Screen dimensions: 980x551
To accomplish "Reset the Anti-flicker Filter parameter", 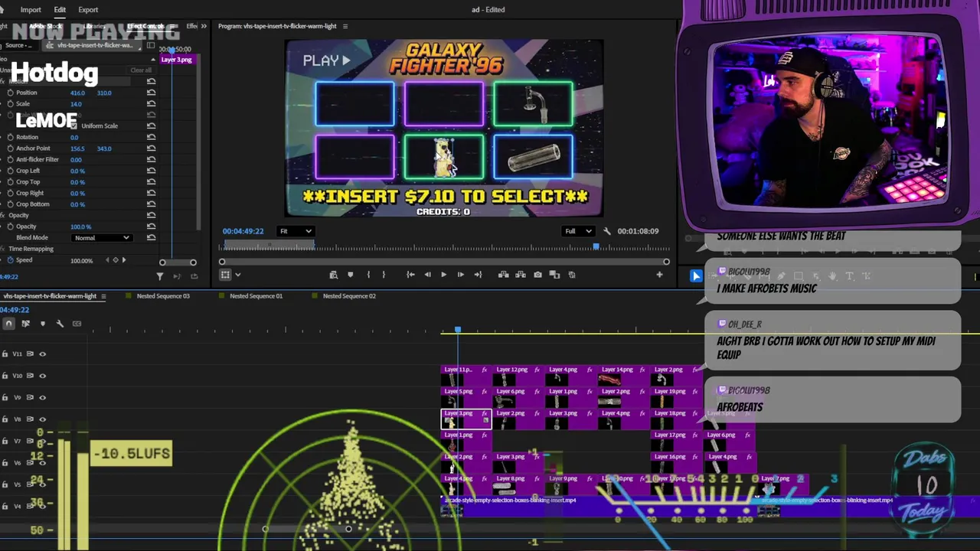I will (x=151, y=159).
